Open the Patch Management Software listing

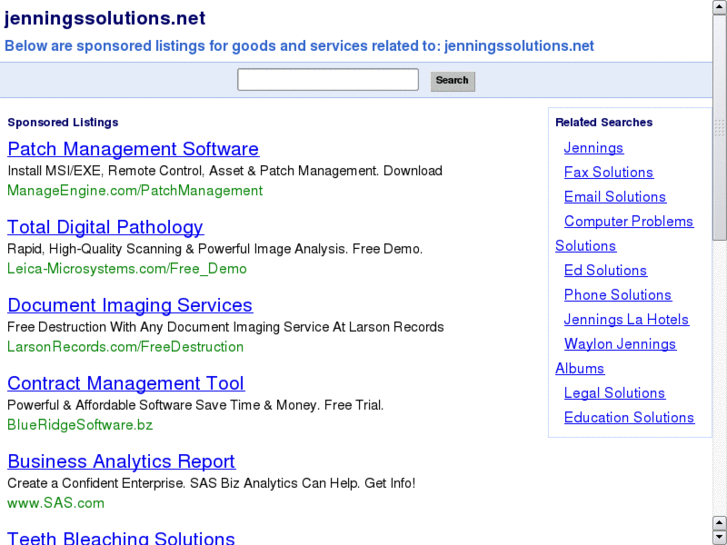(x=133, y=149)
